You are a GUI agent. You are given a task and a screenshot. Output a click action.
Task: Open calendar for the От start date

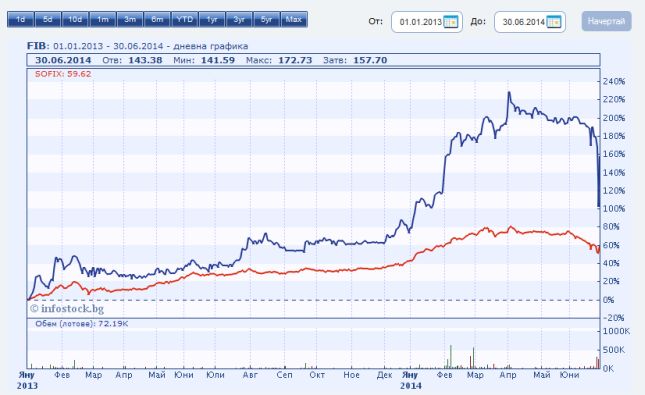(451, 22)
